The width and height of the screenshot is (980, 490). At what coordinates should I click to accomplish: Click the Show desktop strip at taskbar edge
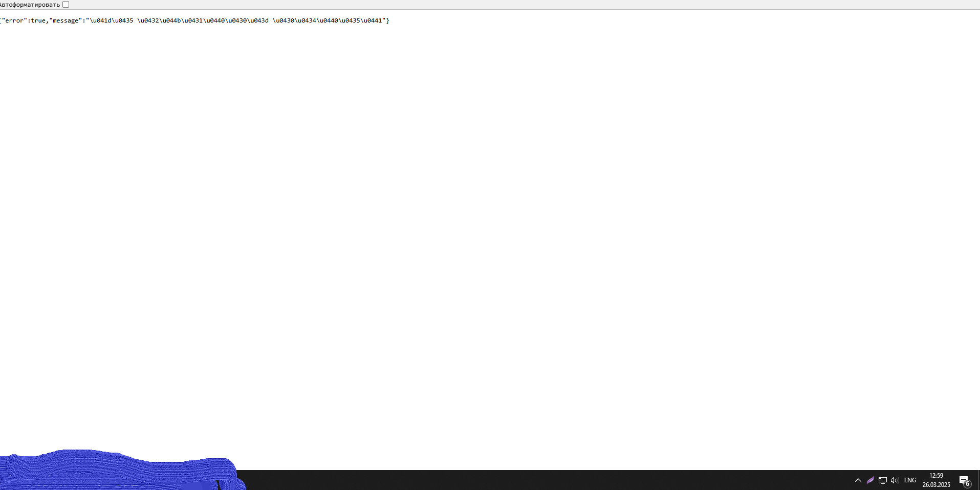pos(978,480)
